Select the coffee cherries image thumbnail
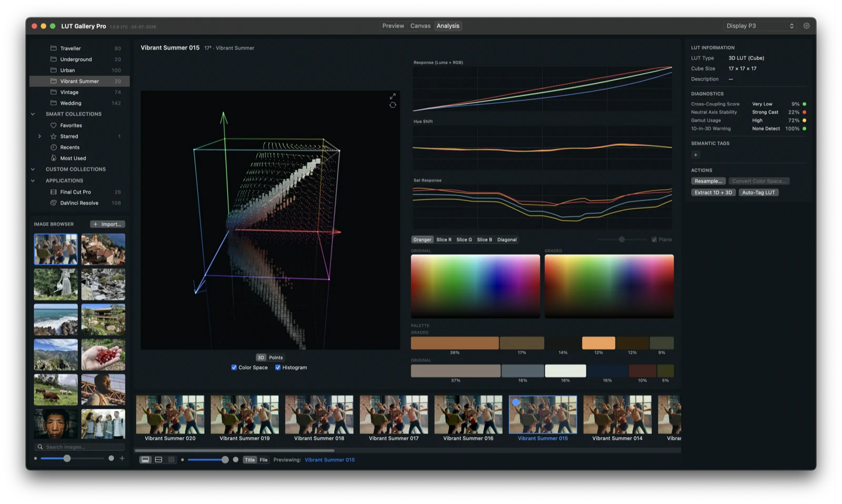The height and width of the screenshot is (504, 842). click(x=103, y=355)
